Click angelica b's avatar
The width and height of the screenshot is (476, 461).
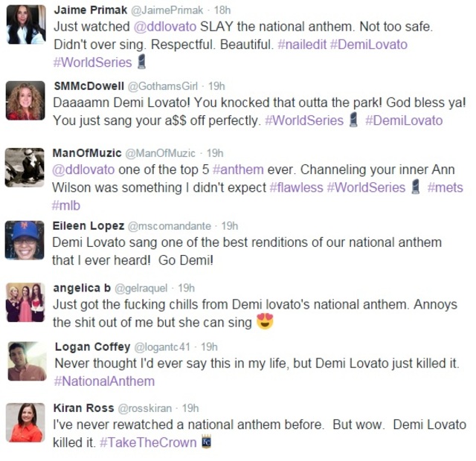point(25,303)
